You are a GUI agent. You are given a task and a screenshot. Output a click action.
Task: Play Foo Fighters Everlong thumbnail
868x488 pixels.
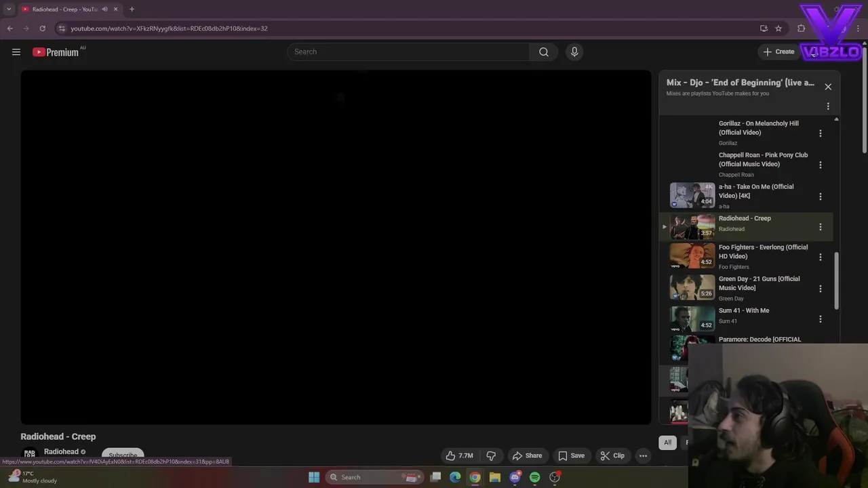click(692, 256)
